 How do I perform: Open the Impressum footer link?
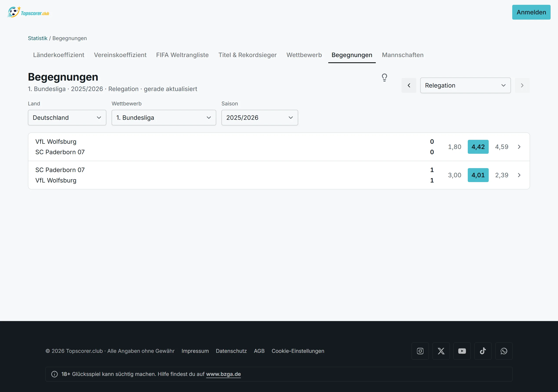tap(195, 351)
